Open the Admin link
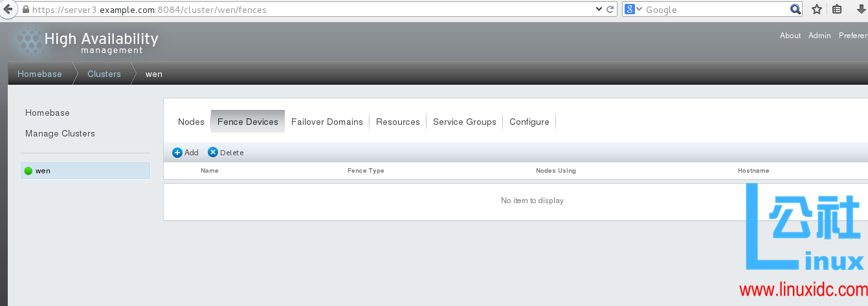The image size is (868, 306). click(819, 36)
